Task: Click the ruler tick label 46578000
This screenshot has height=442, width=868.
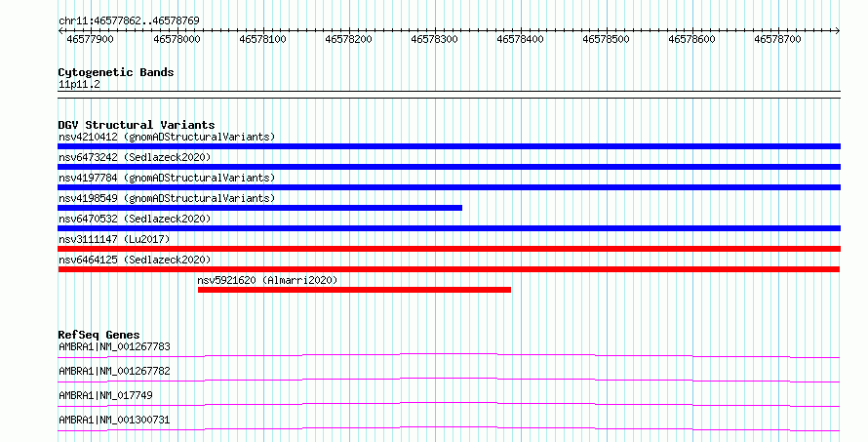Action: (177, 39)
